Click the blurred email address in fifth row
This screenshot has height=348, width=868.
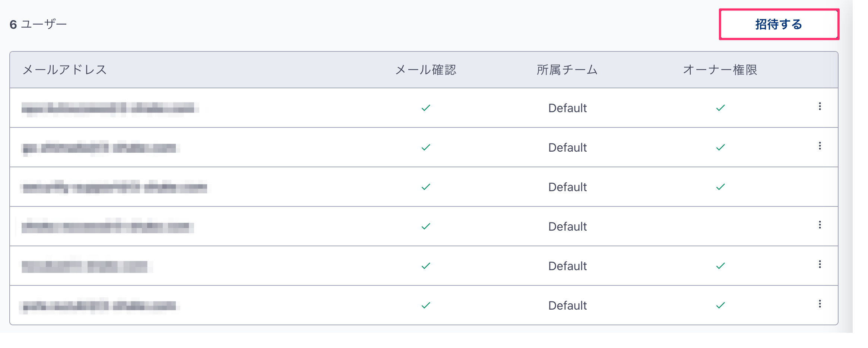(x=86, y=266)
